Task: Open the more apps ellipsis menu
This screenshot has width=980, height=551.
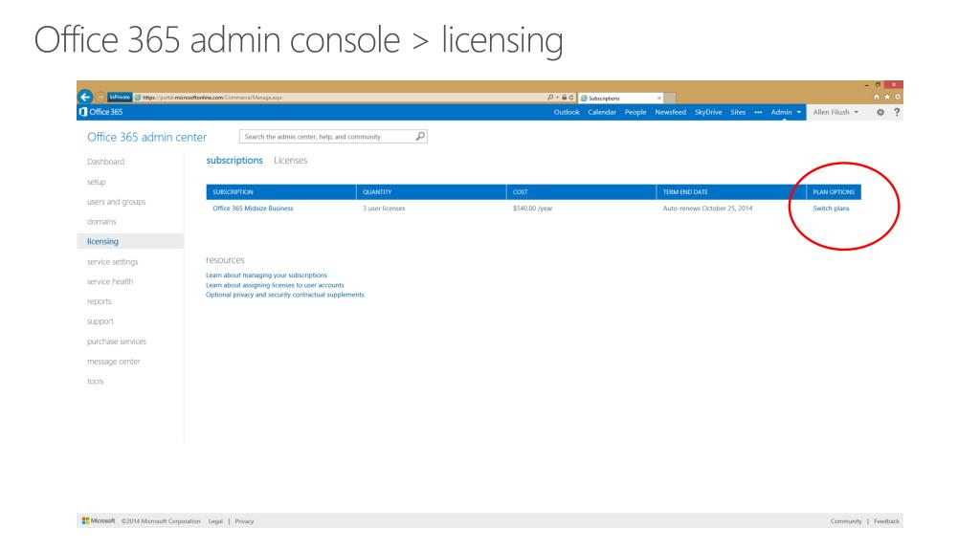Action: coord(758,113)
